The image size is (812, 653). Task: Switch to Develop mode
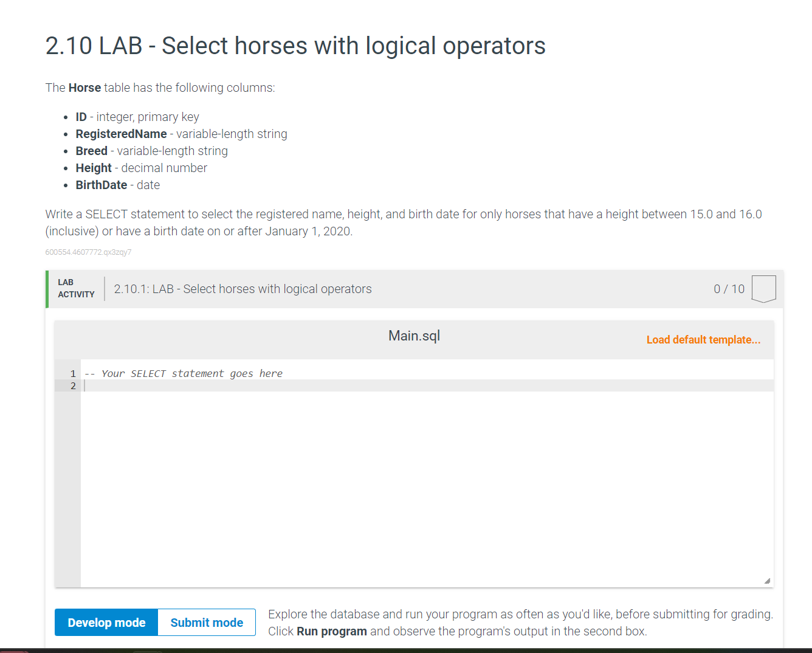pos(106,623)
